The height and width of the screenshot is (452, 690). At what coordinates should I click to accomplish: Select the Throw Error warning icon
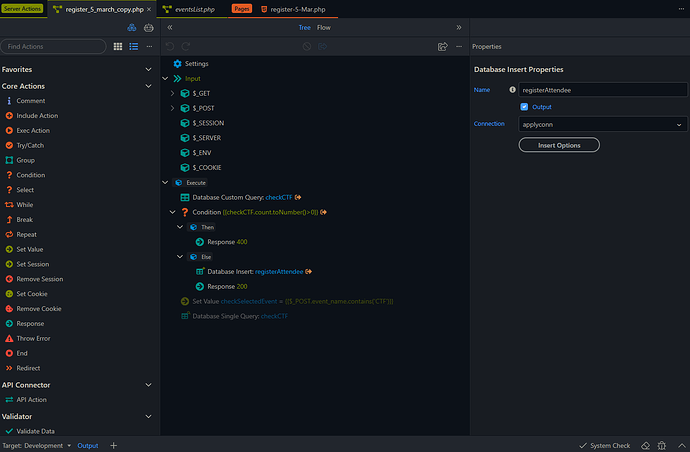pos(9,338)
